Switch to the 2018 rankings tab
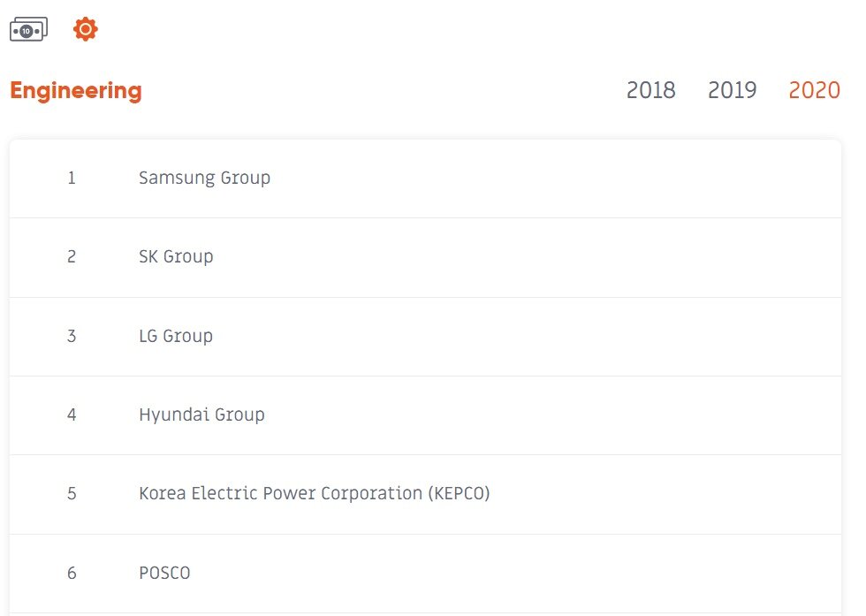This screenshot has height=616, width=866. coord(650,90)
